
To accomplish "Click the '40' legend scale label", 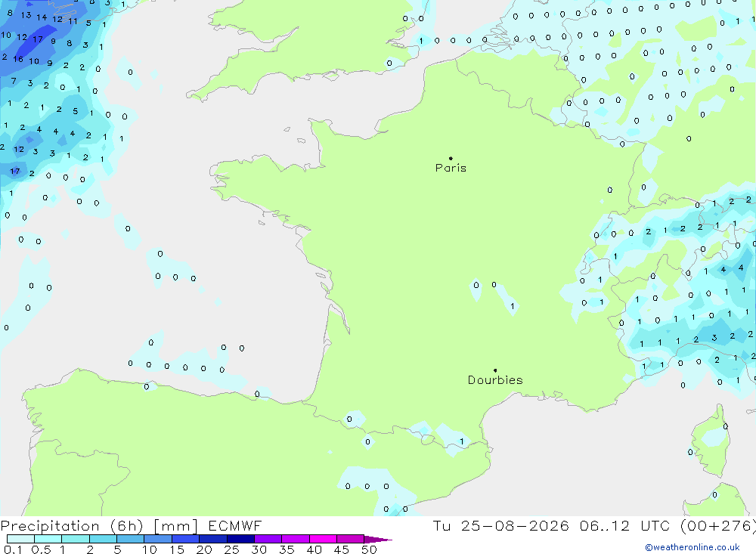I will (314, 549).
